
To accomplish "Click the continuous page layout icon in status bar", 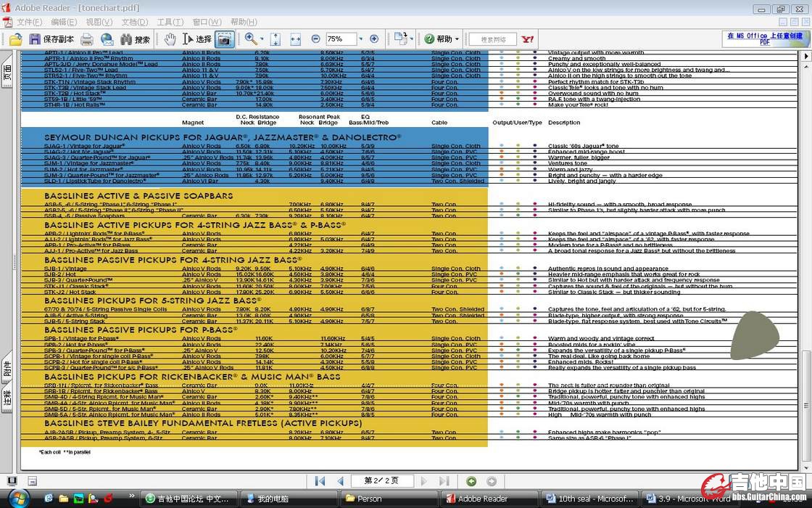I will (x=32, y=481).
